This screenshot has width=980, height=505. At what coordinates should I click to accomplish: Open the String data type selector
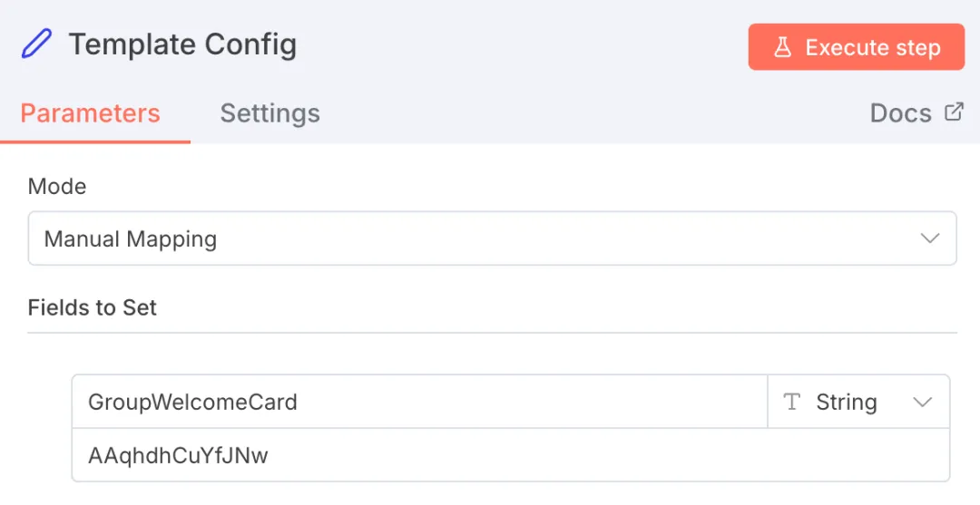point(857,402)
